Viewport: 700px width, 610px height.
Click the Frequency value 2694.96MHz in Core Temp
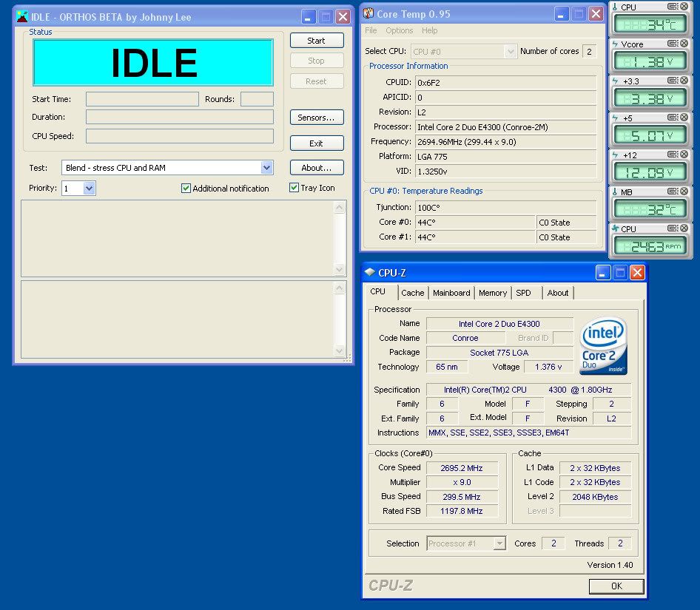(506, 142)
